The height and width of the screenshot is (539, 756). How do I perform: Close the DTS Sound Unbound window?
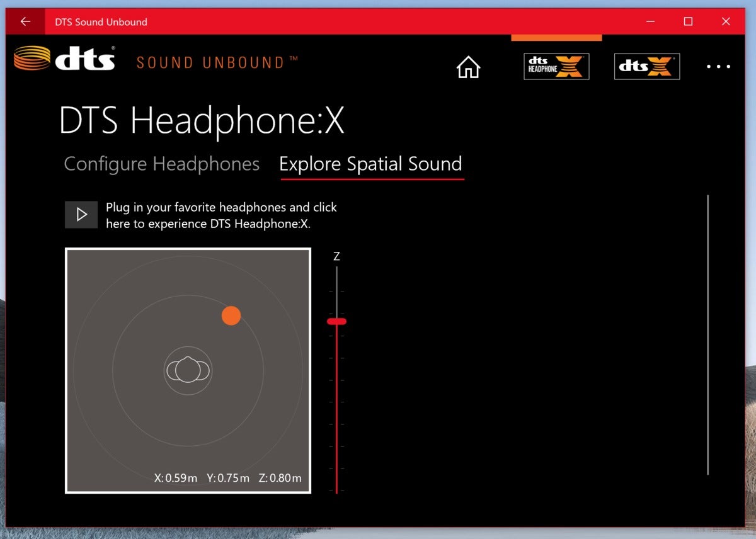(726, 21)
